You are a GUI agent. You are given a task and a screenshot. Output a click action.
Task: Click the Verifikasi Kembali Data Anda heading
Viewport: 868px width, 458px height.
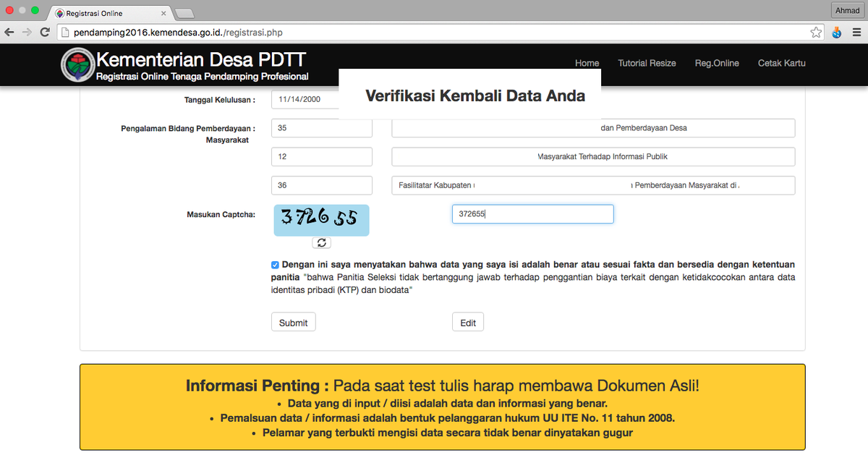pos(475,96)
